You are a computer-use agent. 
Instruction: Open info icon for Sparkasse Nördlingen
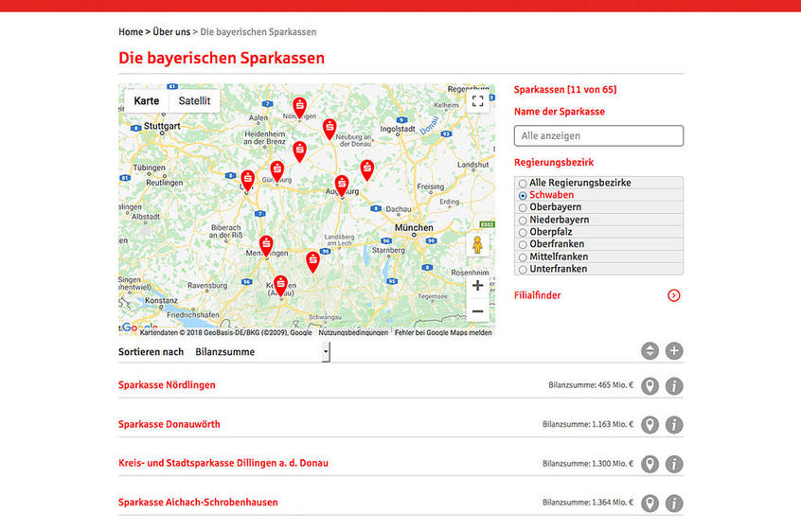click(674, 386)
